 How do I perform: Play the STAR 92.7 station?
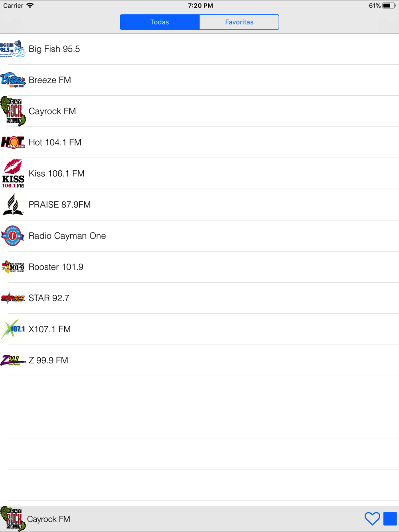pyautogui.click(x=199, y=298)
